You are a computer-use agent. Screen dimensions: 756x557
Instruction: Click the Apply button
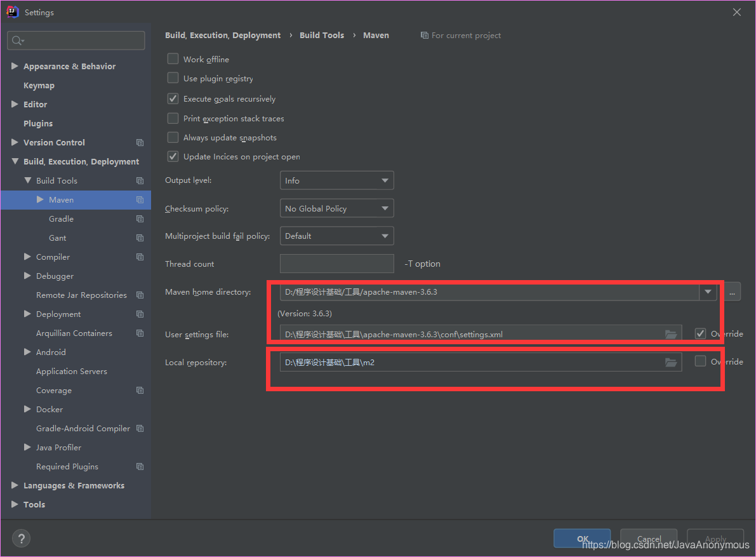tap(715, 539)
